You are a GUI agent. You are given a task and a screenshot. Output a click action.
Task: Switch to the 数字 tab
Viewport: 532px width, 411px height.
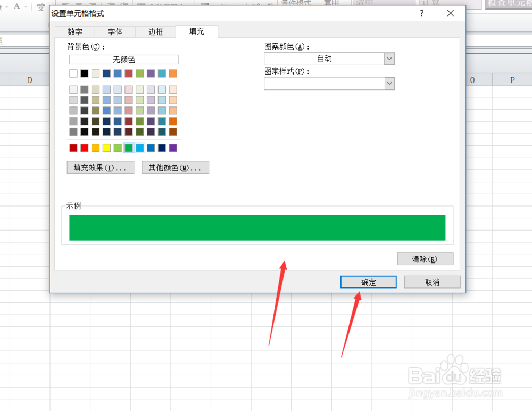point(75,31)
